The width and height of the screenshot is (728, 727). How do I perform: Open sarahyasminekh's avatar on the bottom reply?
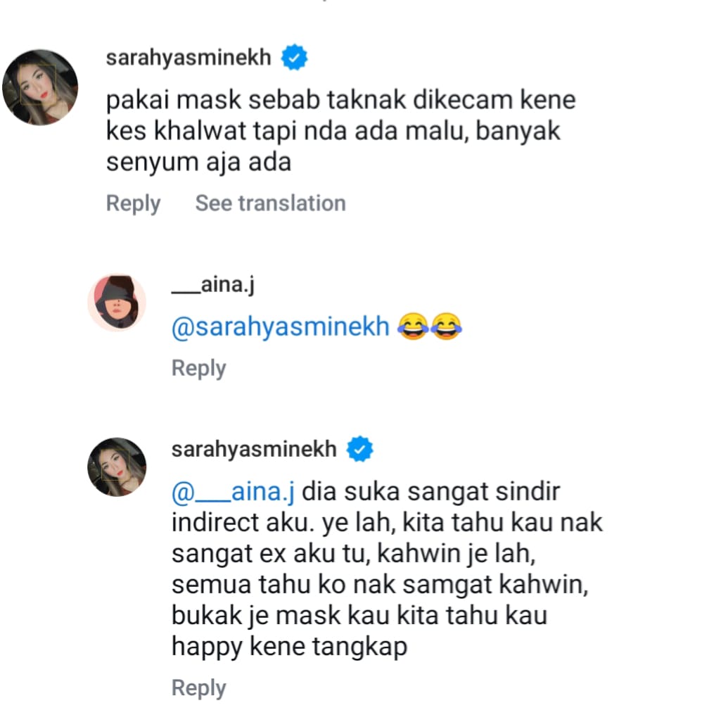pos(117,467)
